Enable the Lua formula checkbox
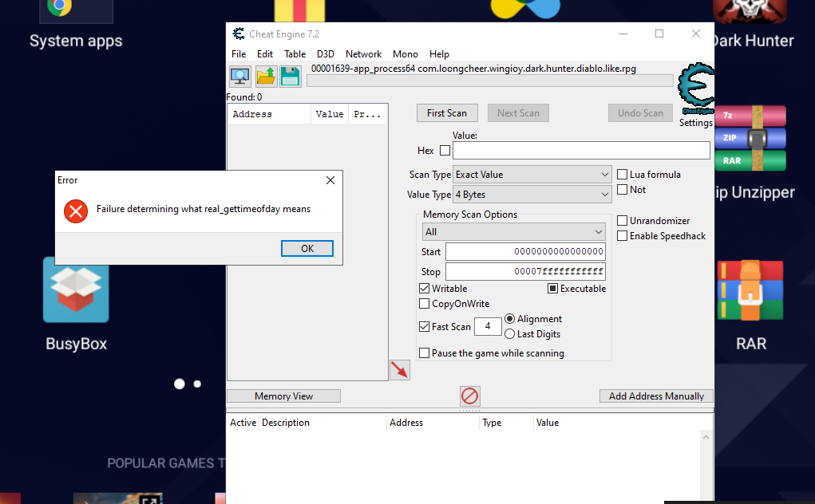Viewport: 815px width, 504px height. 622,175
